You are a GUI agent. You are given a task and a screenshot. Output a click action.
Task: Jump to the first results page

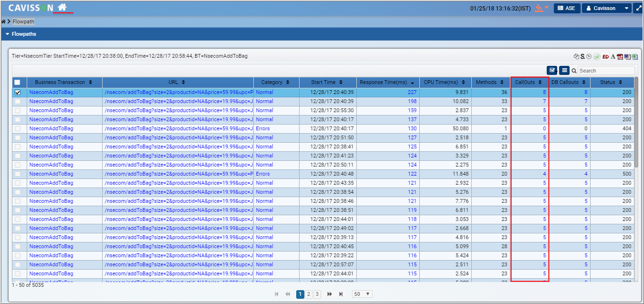[x=277, y=294]
